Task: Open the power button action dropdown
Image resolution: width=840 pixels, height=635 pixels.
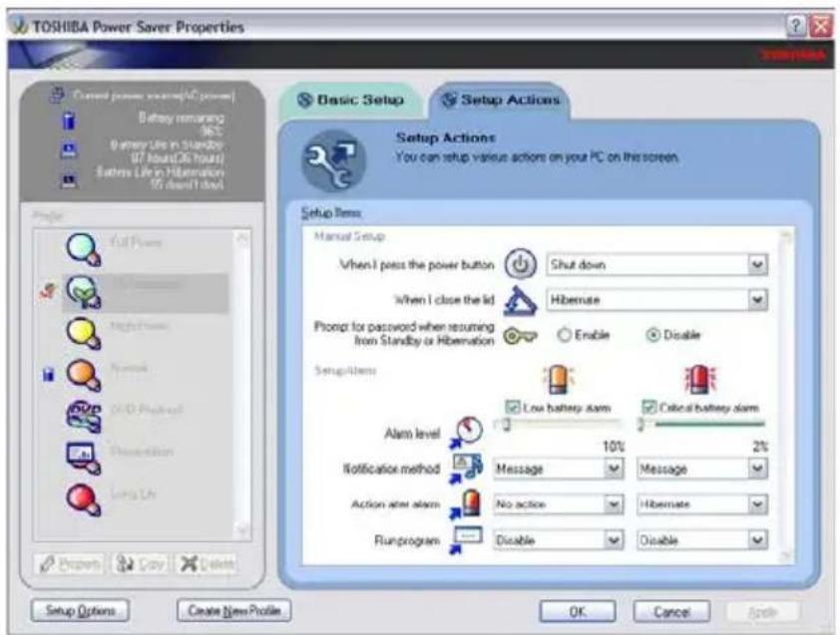Action: [x=656, y=264]
